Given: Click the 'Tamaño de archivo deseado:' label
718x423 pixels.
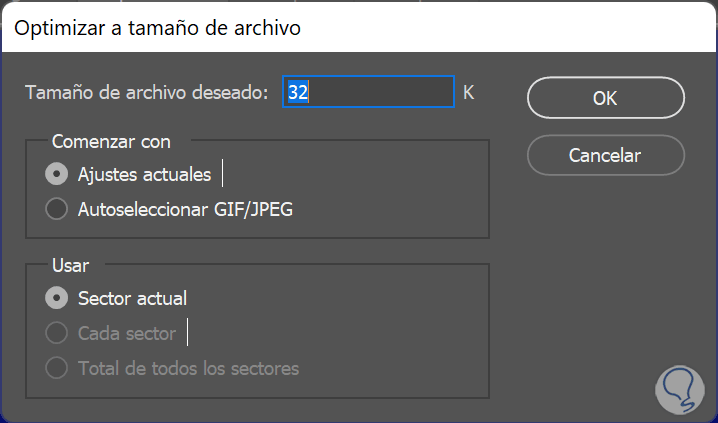Looking at the screenshot, I should (x=147, y=93).
